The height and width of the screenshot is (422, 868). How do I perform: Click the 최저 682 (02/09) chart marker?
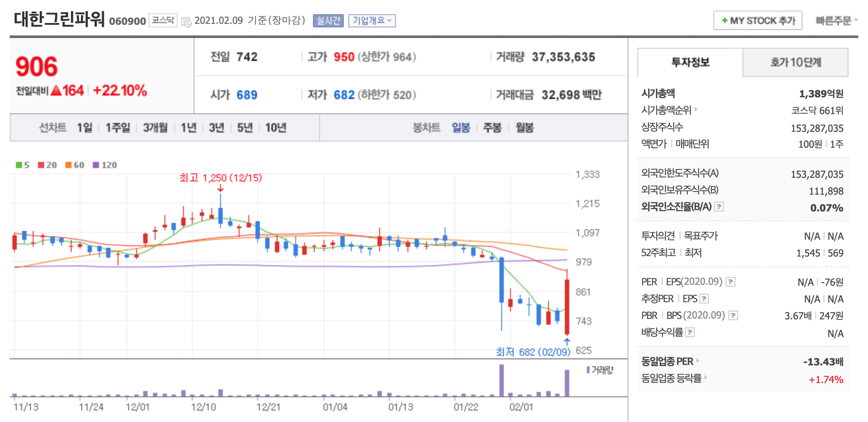(x=533, y=352)
